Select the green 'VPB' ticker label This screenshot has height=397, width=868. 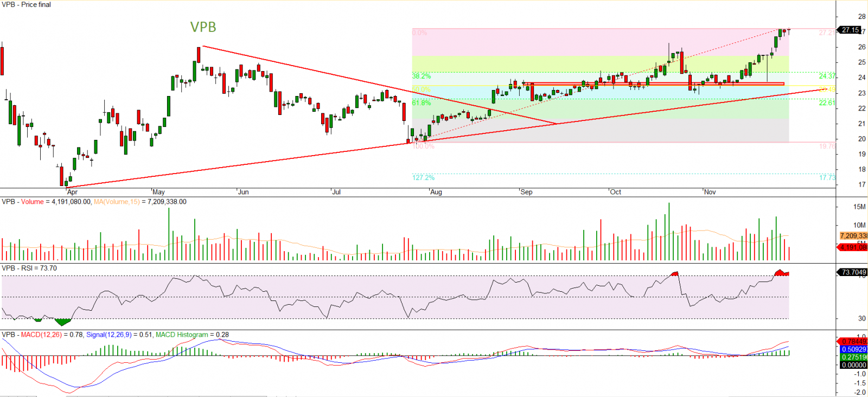[x=203, y=27]
